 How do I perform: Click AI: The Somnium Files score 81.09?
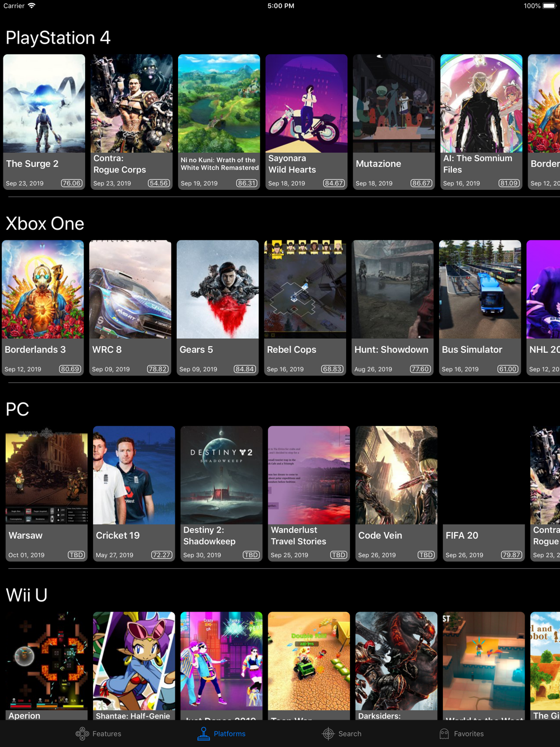[508, 183]
